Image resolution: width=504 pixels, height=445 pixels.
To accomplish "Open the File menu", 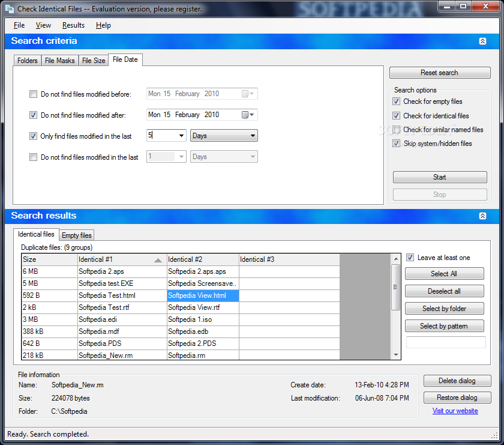I will [x=19, y=25].
